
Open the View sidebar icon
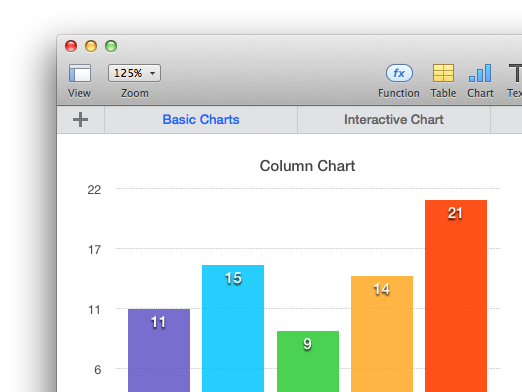pos(80,73)
